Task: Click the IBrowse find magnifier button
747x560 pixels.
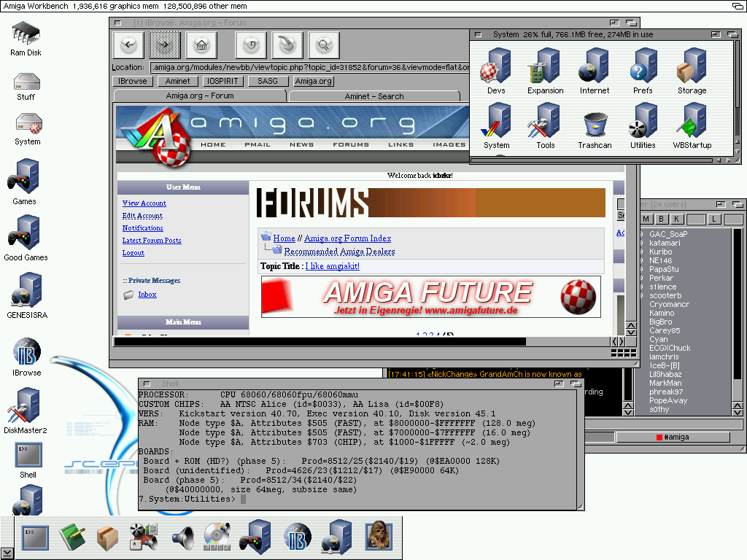Action: 323,45
